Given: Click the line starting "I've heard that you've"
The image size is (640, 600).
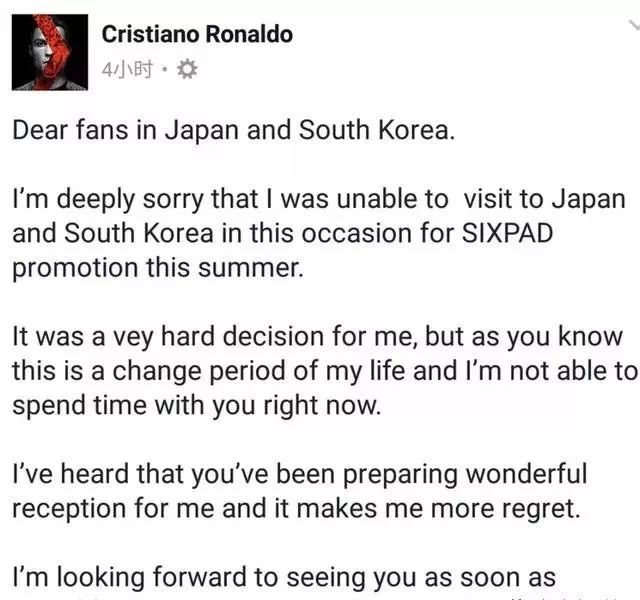Looking at the screenshot, I should [x=300, y=472].
